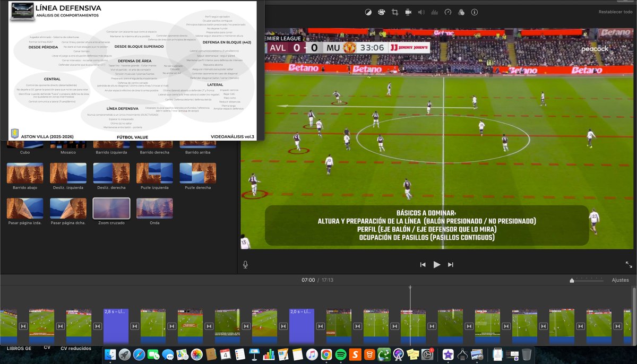Select the Puzle derecha transition

[x=197, y=173]
